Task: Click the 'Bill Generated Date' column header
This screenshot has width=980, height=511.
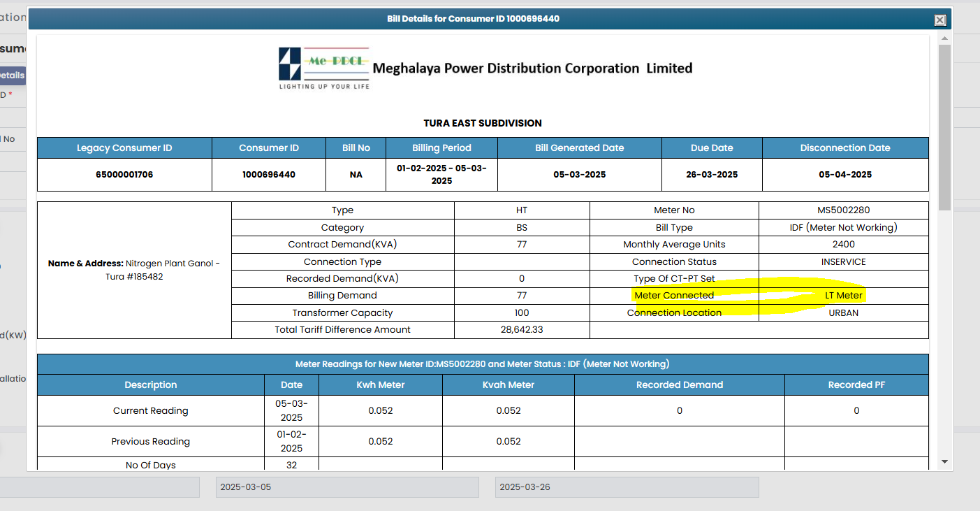Action: [580, 148]
